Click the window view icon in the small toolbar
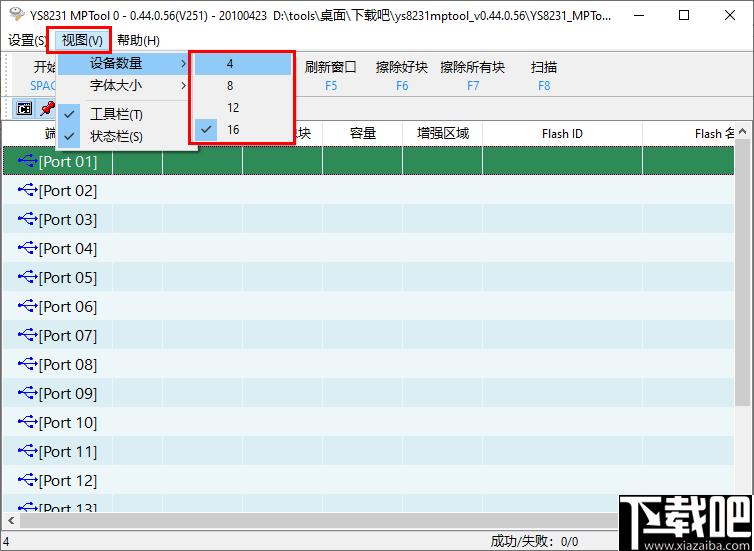This screenshot has height=551, width=754. pyautogui.click(x=24, y=109)
